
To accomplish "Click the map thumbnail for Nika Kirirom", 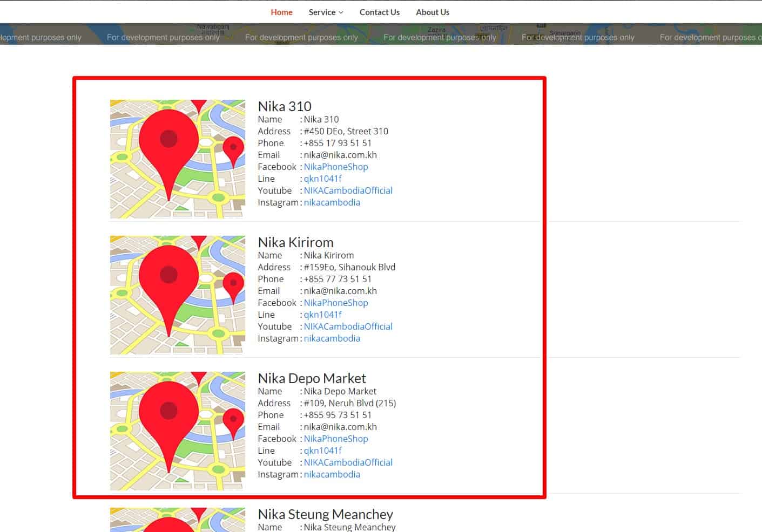I will pyautogui.click(x=177, y=295).
